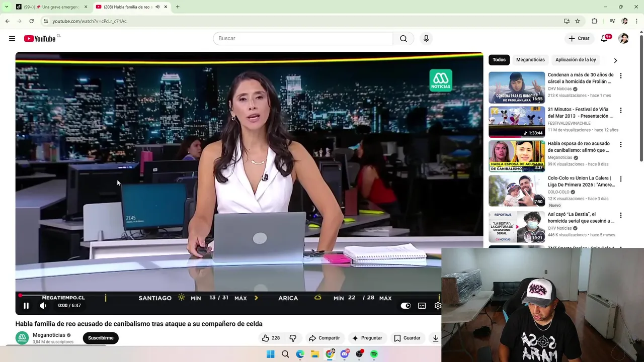
Task: View site information icon in address bar
Action: [x=46, y=21]
